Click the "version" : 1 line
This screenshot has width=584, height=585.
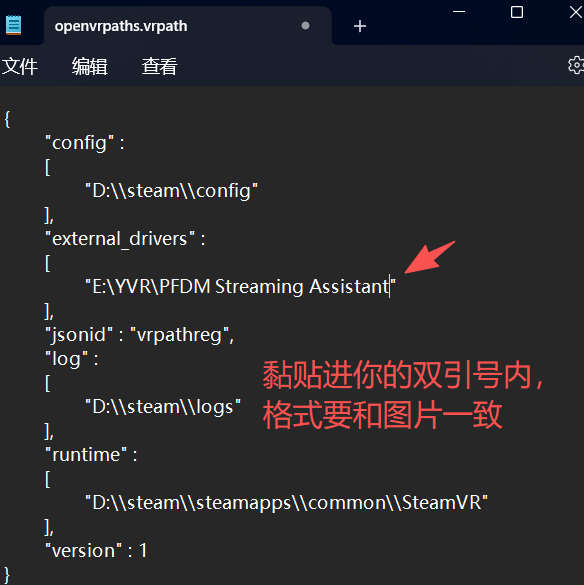(x=96, y=550)
